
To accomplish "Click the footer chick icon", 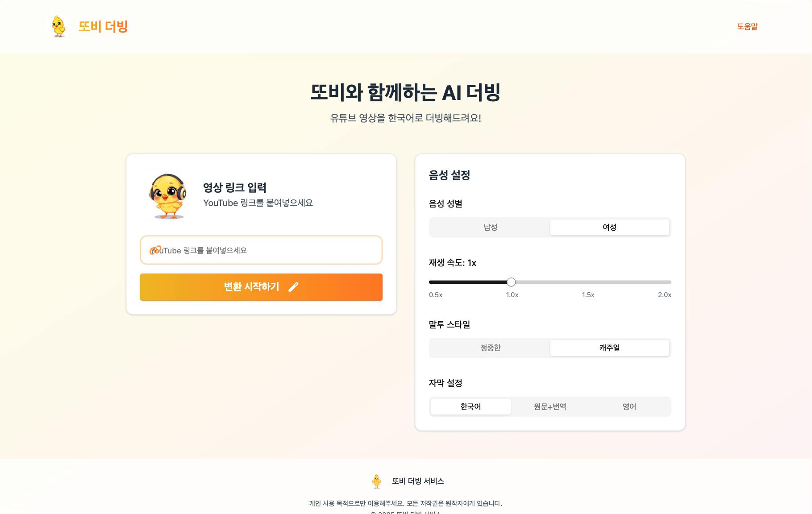I will [377, 481].
